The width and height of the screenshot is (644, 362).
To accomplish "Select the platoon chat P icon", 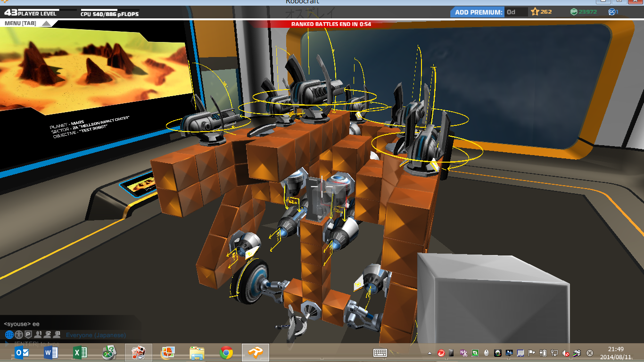I will (x=28, y=335).
